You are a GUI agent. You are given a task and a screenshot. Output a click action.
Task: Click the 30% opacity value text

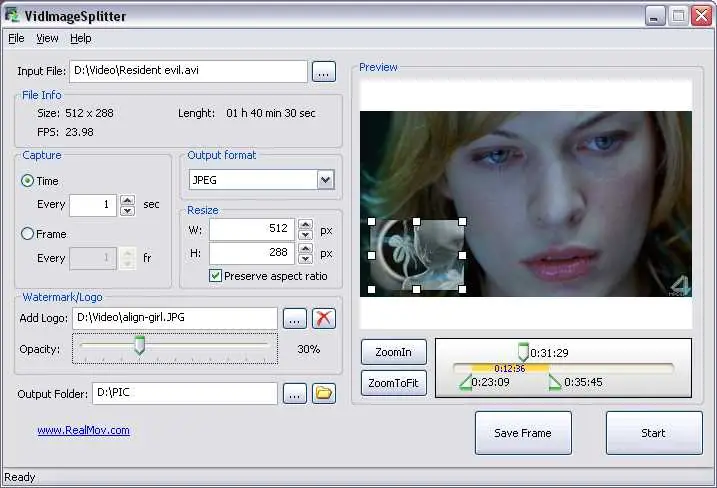click(x=309, y=349)
